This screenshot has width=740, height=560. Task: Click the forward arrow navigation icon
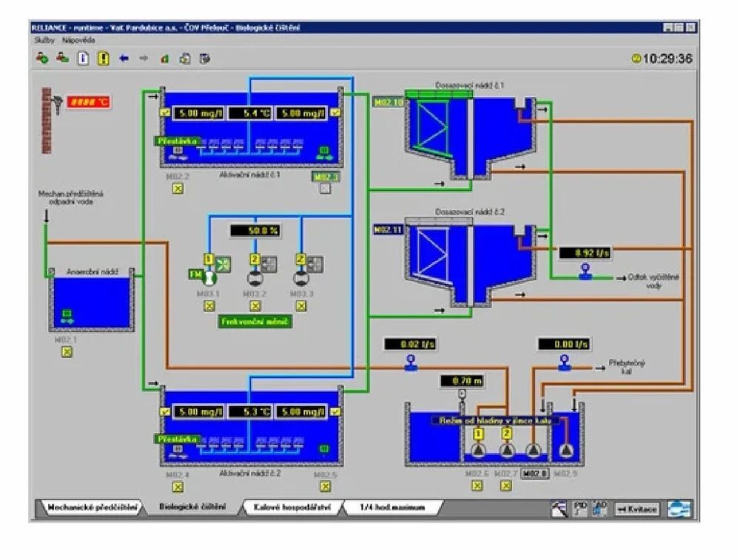tap(144, 57)
